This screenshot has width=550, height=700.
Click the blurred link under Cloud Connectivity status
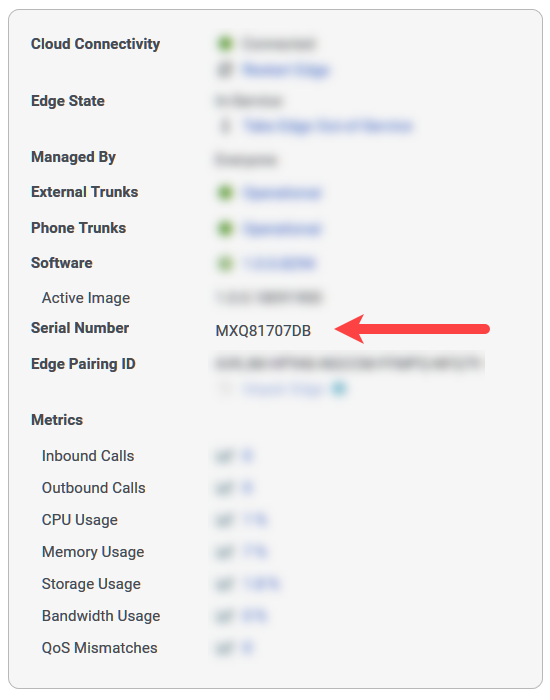(x=286, y=70)
